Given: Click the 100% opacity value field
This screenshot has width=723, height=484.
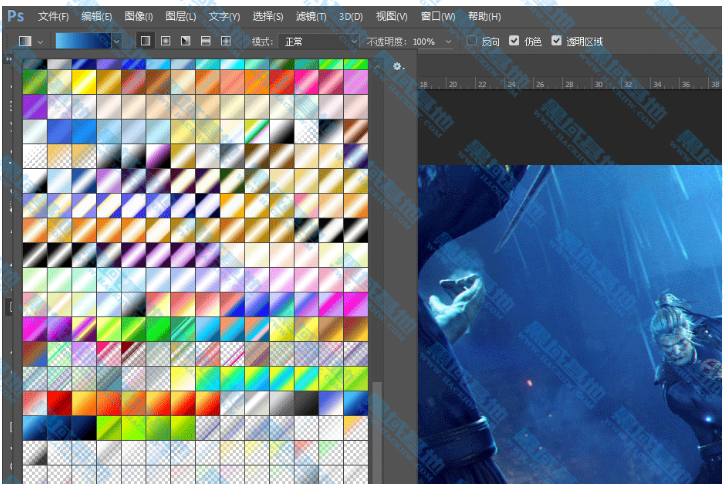Looking at the screenshot, I should coord(424,42).
